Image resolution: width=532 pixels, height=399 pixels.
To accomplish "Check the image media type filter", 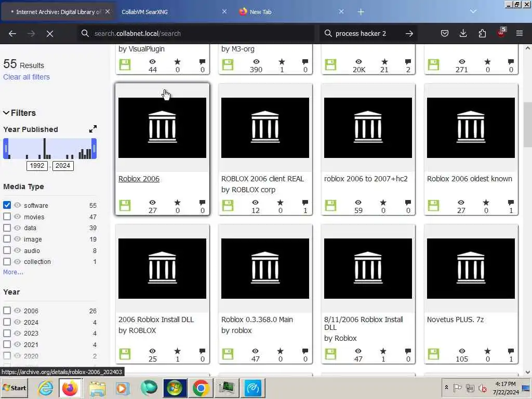I will [x=7, y=239].
